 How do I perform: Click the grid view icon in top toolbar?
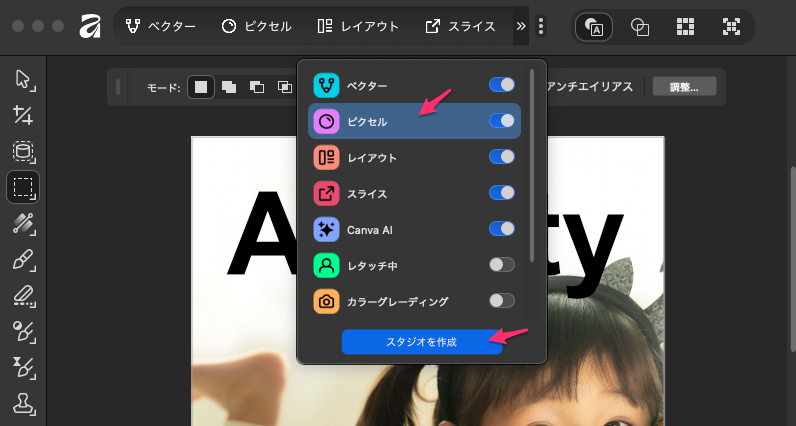tap(685, 27)
